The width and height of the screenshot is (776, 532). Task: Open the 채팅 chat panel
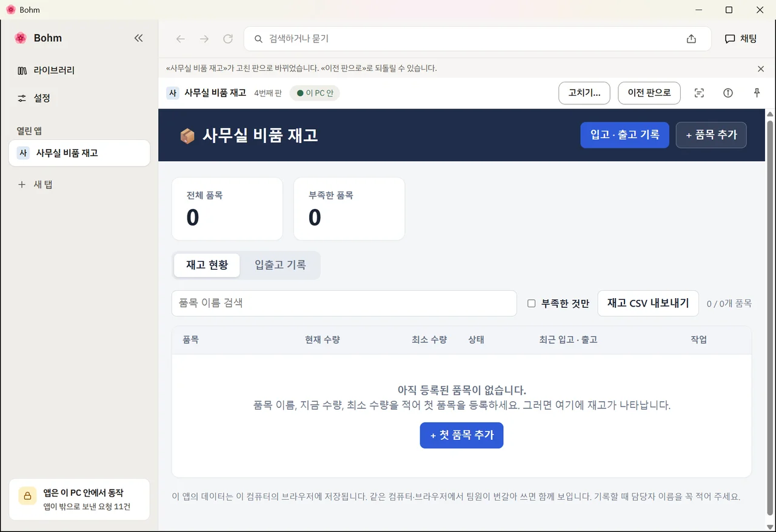click(x=741, y=39)
